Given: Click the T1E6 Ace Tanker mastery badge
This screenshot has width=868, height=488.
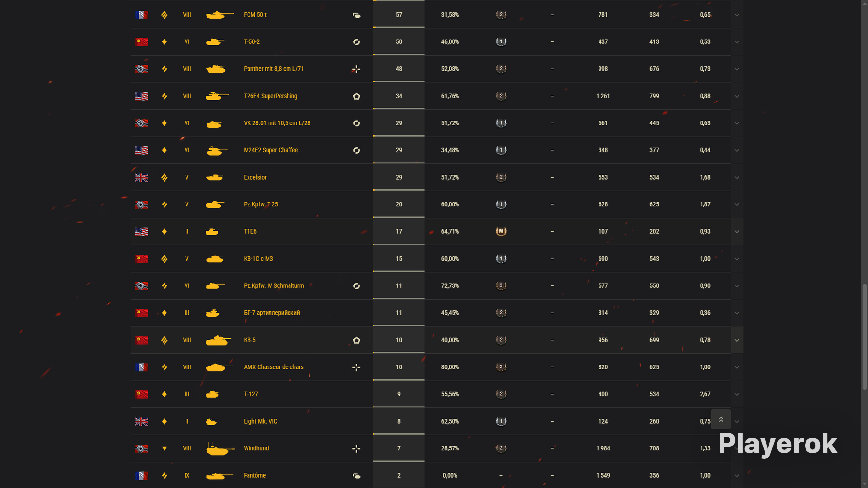Looking at the screenshot, I should pyautogui.click(x=501, y=231).
